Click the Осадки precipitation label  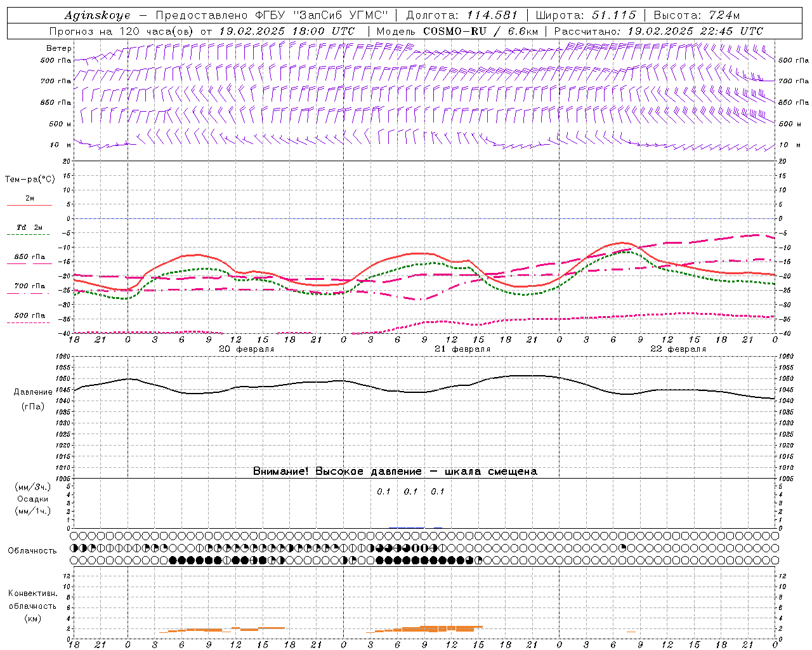point(32,499)
